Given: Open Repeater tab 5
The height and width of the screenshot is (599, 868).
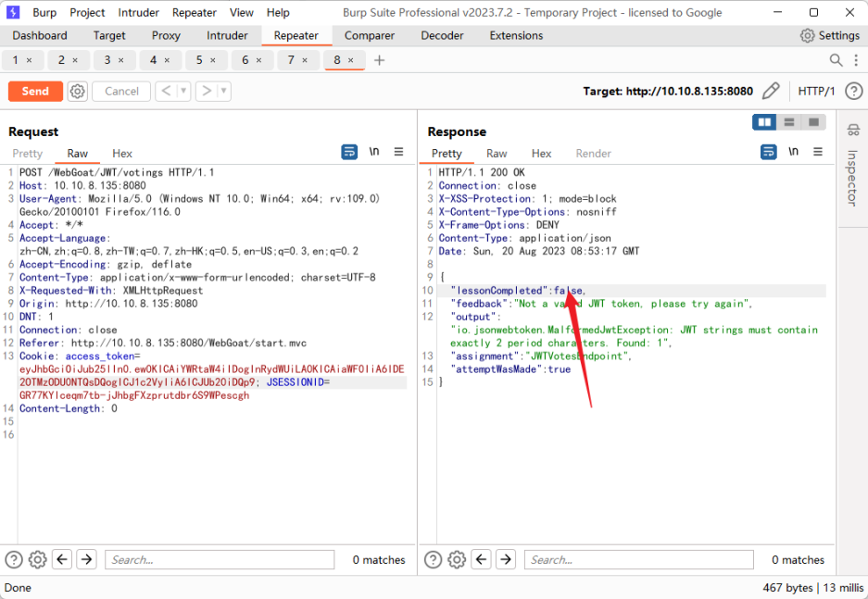Looking at the screenshot, I should click(199, 60).
